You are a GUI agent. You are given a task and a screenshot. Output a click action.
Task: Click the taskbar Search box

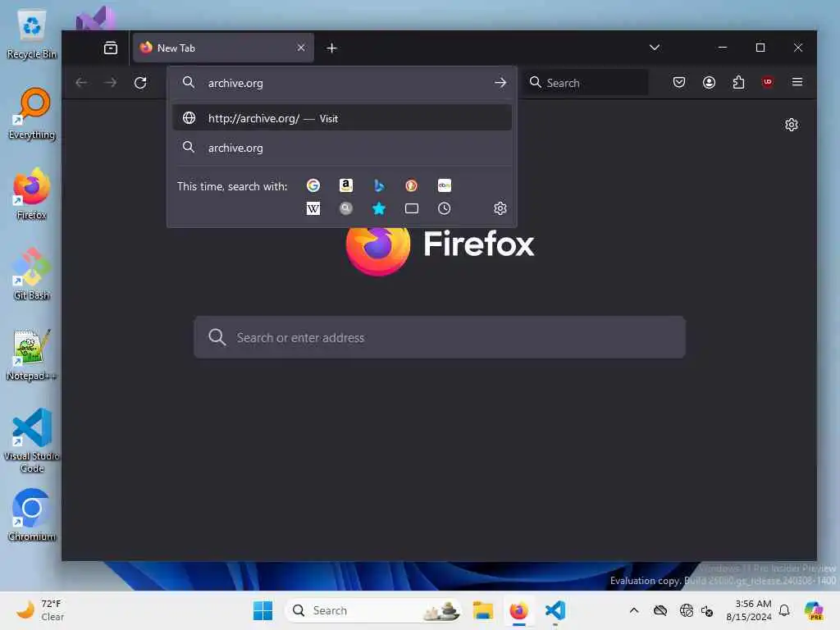tap(373, 610)
